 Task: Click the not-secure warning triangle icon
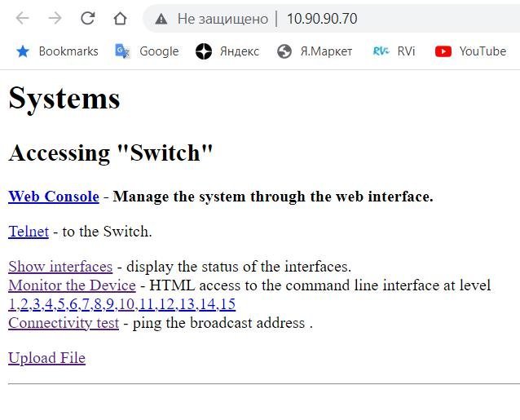tap(161, 19)
